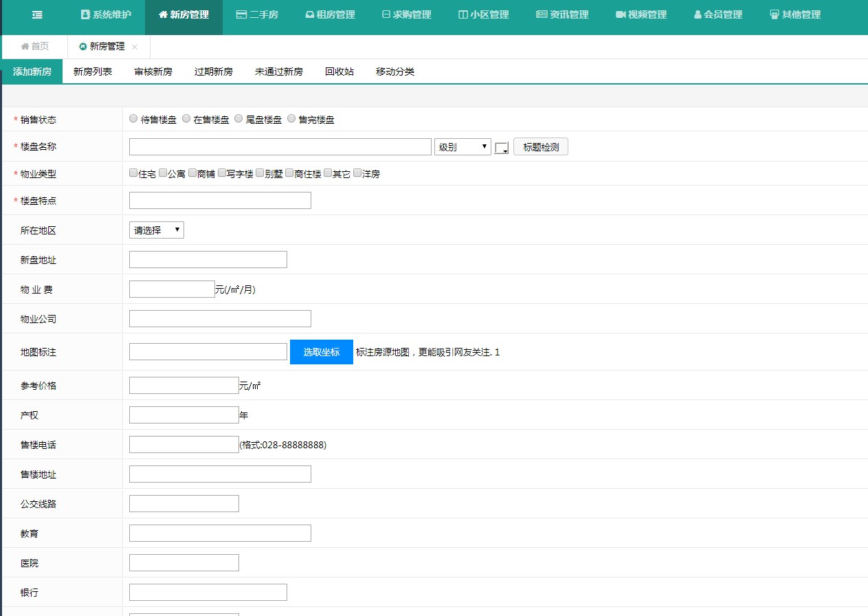Open the 求购管理 section
Screen dimensions: 868x616
(x=406, y=14)
